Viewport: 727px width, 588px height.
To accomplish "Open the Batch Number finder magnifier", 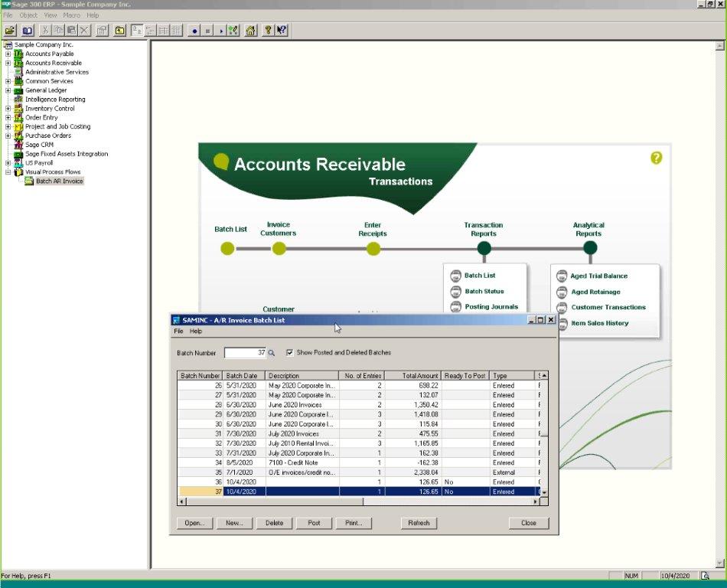I will (271, 353).
